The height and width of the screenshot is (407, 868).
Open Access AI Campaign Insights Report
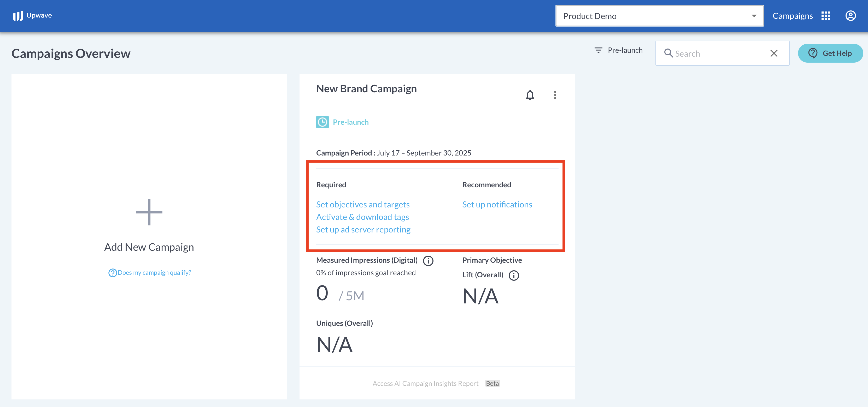[x=425, y=384]
